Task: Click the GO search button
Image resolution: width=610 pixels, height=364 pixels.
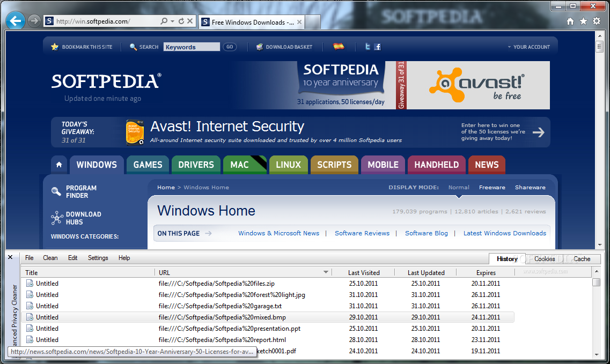Action: (230, 47)
